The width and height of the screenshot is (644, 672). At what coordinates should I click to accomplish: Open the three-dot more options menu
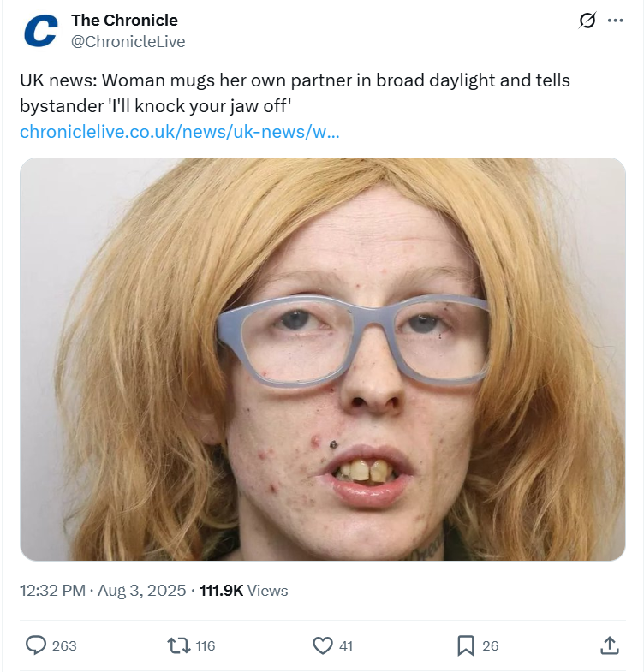[615, 21]
